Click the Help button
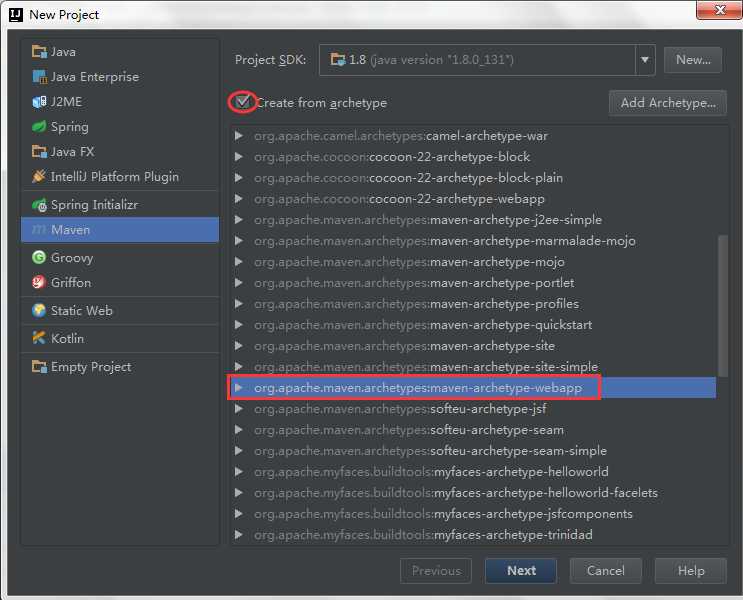 point(691,571)
